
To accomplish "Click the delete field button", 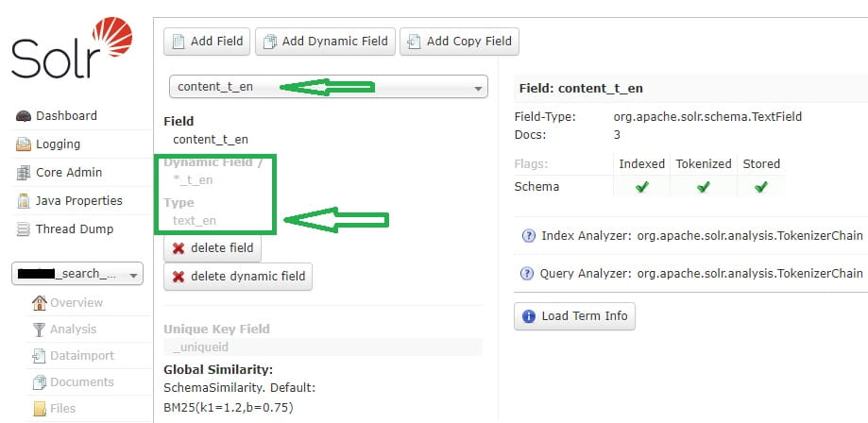I will tap(213, 248).
